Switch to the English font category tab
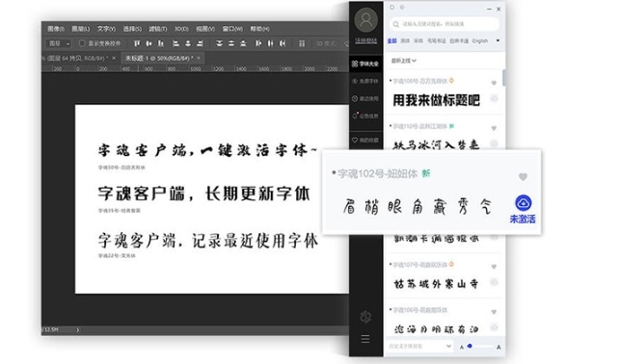Viewport: 620px width, 364px height. coord(479,40)
